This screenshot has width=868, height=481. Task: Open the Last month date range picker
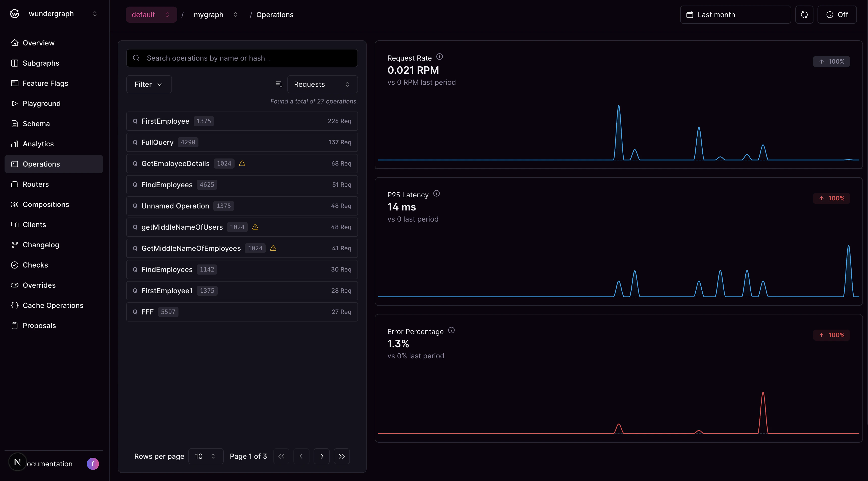[735, 14]
